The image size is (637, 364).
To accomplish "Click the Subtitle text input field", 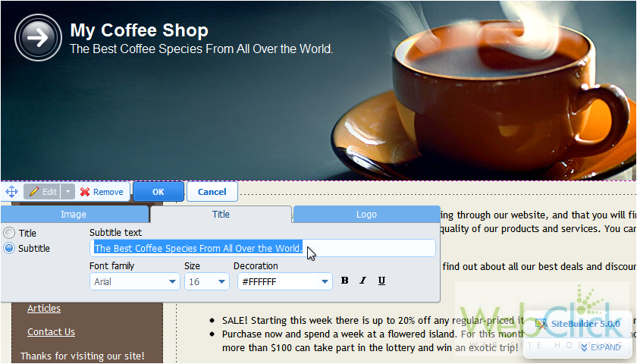I will [262, 248].
